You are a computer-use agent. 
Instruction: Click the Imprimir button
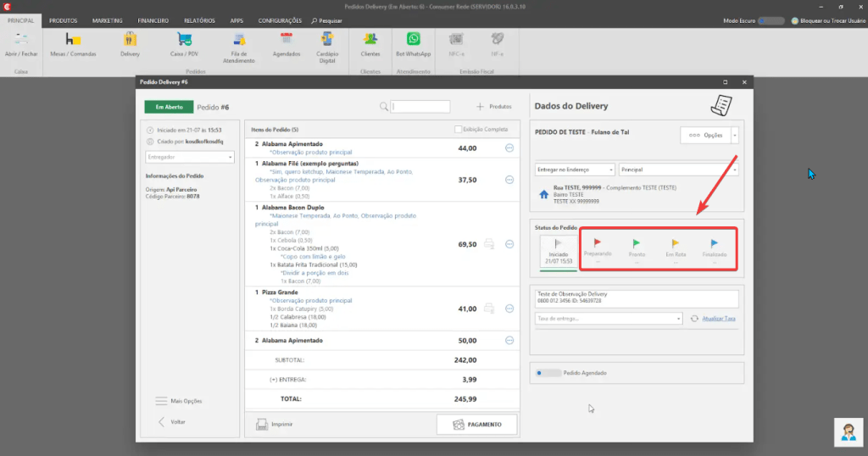(x=275, y=425)
